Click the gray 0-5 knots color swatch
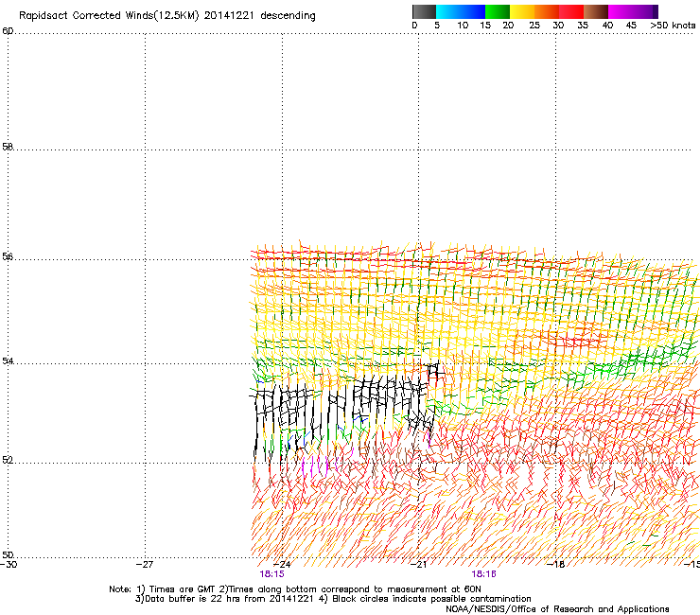 (424, 11)
